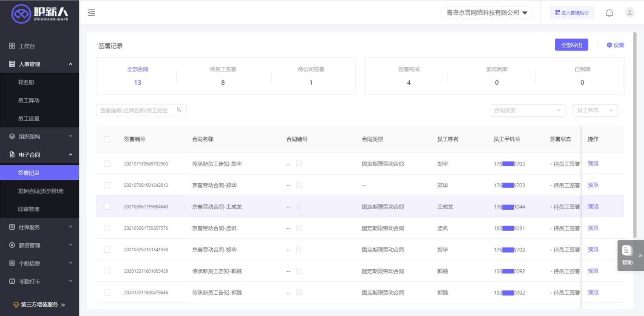644x316 pixels.
Task: Filter by 签署完成 tab
Action: [409, 76]
